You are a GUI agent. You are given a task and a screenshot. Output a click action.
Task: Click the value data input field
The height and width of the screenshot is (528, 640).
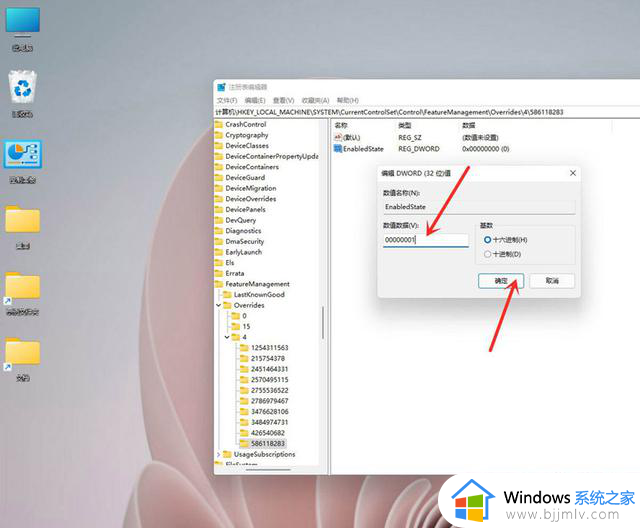click(x=425, y=240)
